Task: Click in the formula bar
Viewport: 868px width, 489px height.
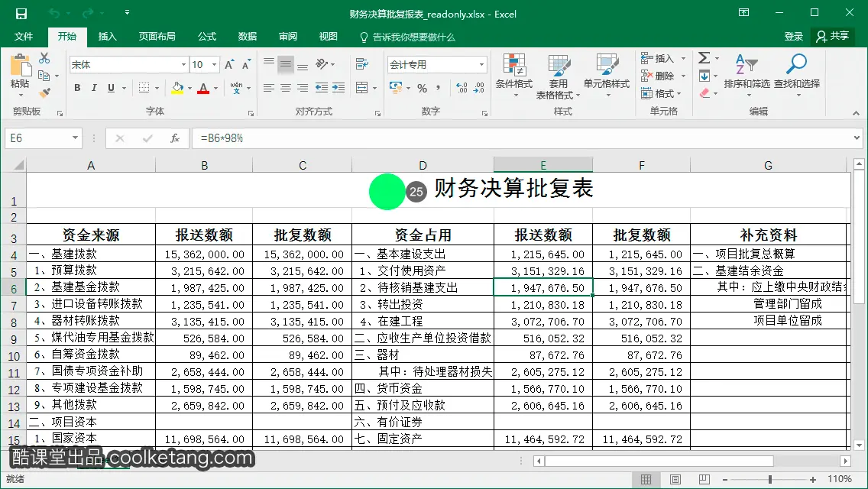Action: click(523, 138)
